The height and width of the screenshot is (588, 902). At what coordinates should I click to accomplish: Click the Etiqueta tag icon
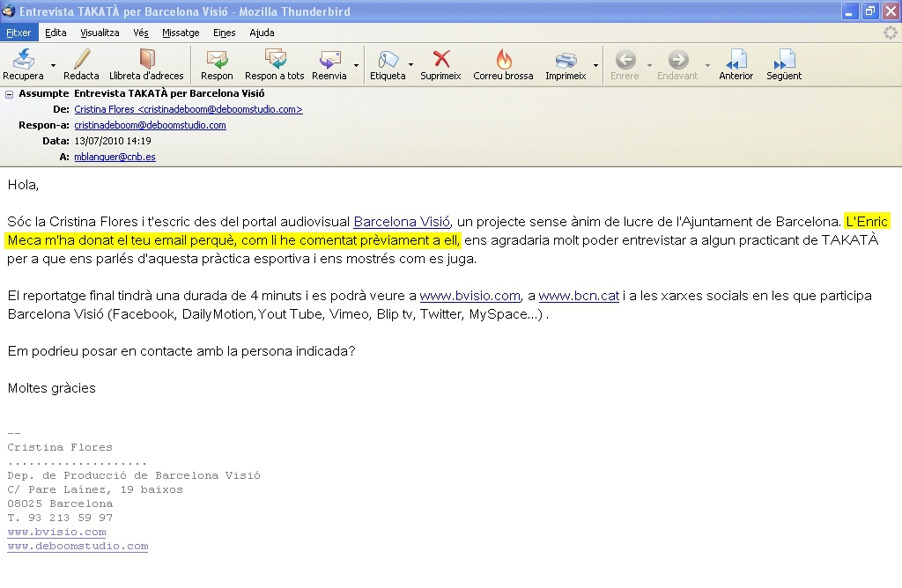(x=388, y=59)
